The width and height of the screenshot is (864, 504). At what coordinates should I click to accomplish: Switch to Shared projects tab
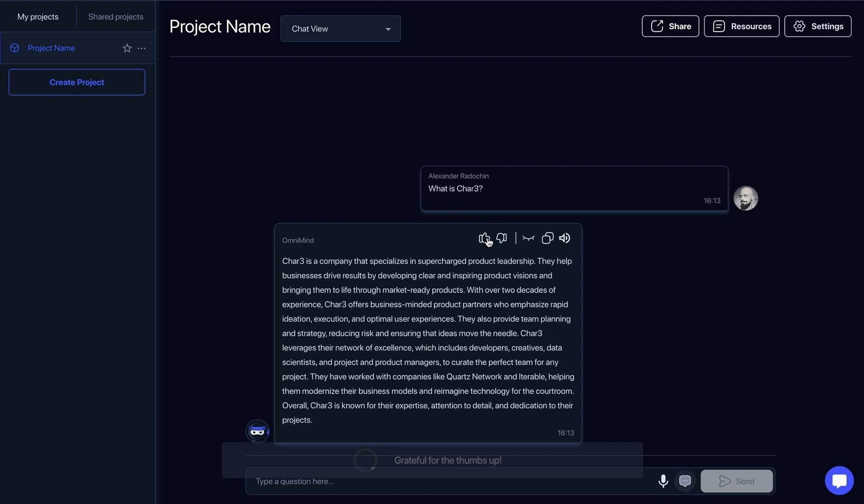tap(116, 17)
